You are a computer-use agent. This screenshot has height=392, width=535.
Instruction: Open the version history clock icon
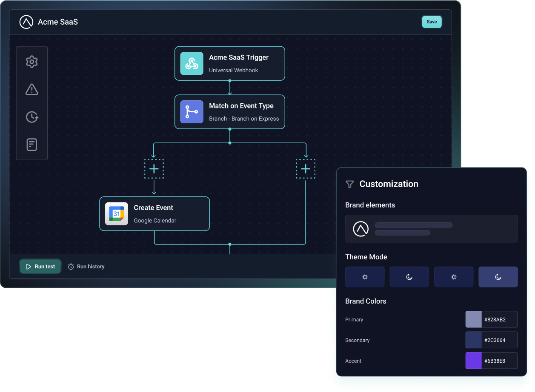click(x=32, y=117)
